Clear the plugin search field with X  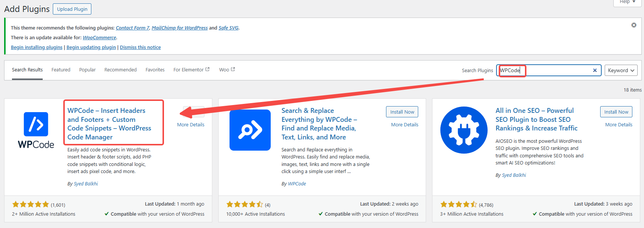click(595, 70)
